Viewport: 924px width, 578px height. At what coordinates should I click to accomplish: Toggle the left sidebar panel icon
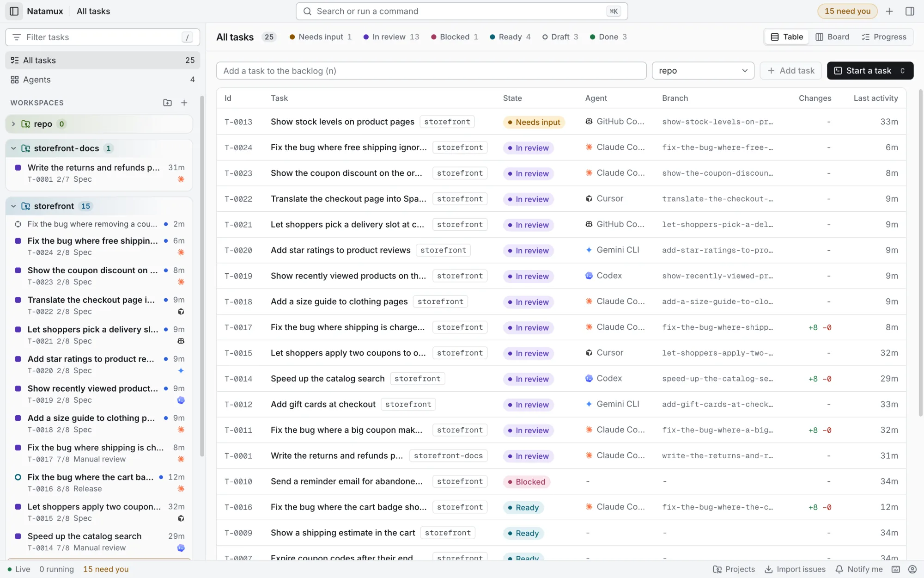pos(14,11)
